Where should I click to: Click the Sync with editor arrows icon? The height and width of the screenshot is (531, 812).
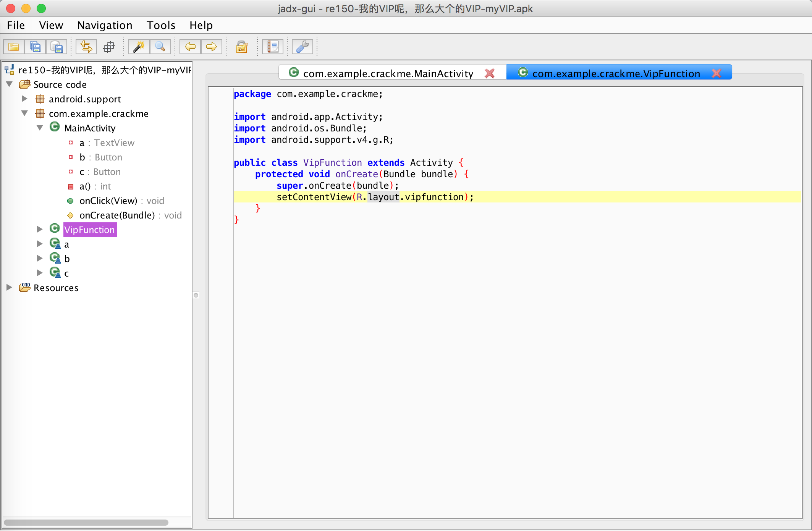(86, 47)
